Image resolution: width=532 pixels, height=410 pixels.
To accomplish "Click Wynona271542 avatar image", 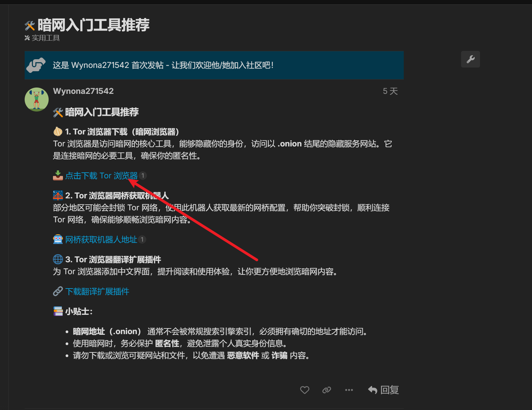I will click(37, 100).
